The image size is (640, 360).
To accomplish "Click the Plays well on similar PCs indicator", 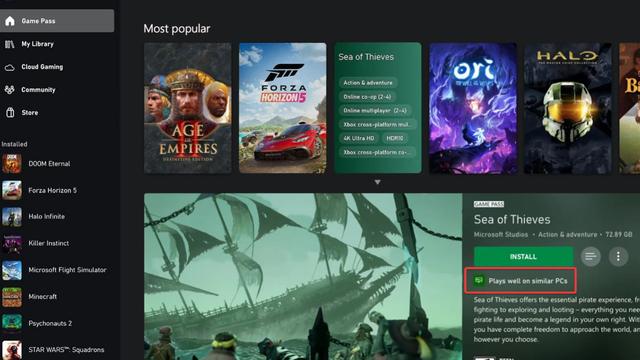I will pos(521,281).
